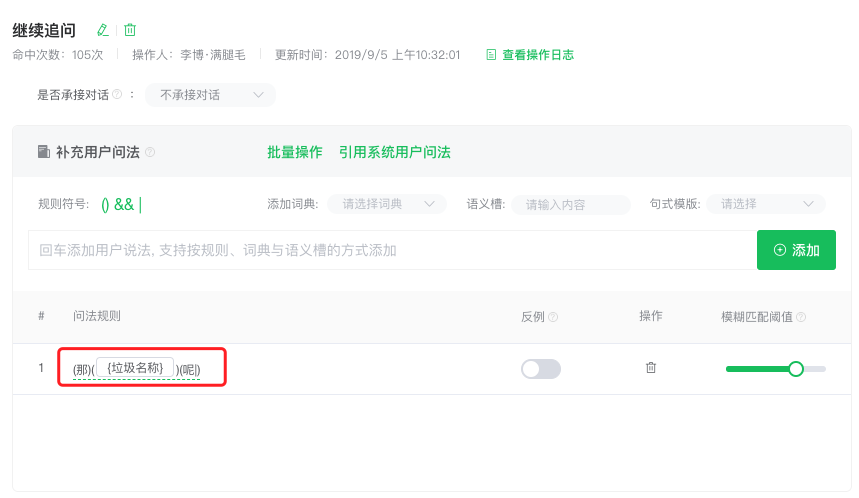Viewport: 859px width, 498px height.
Task: Click the 语义槽 请输入内容 input field
Action: pos(571,204)
